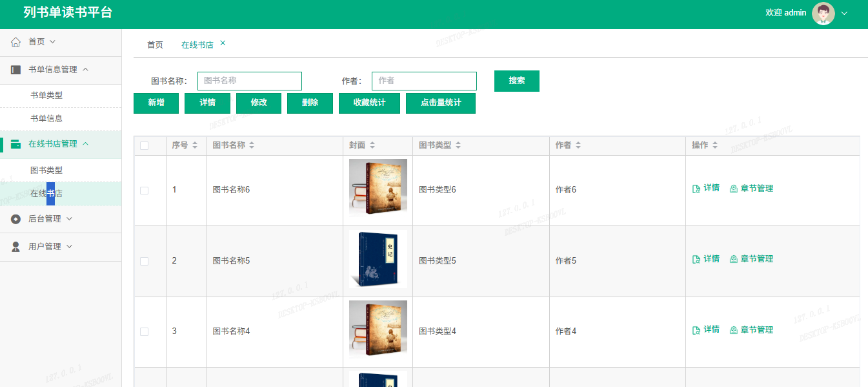Sort the table by 序号 column arrows
Image resolution: width=868 pixels, height=387 pixels.
[195, 146]
